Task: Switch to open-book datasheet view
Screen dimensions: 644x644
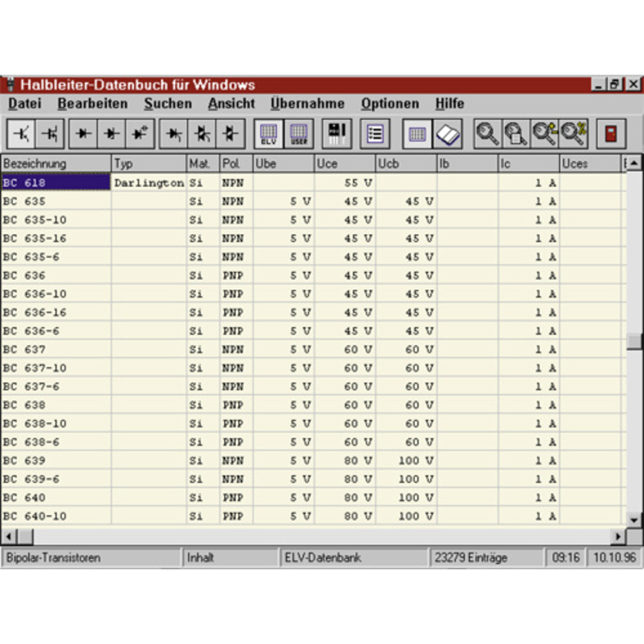Action: [448, 133]
